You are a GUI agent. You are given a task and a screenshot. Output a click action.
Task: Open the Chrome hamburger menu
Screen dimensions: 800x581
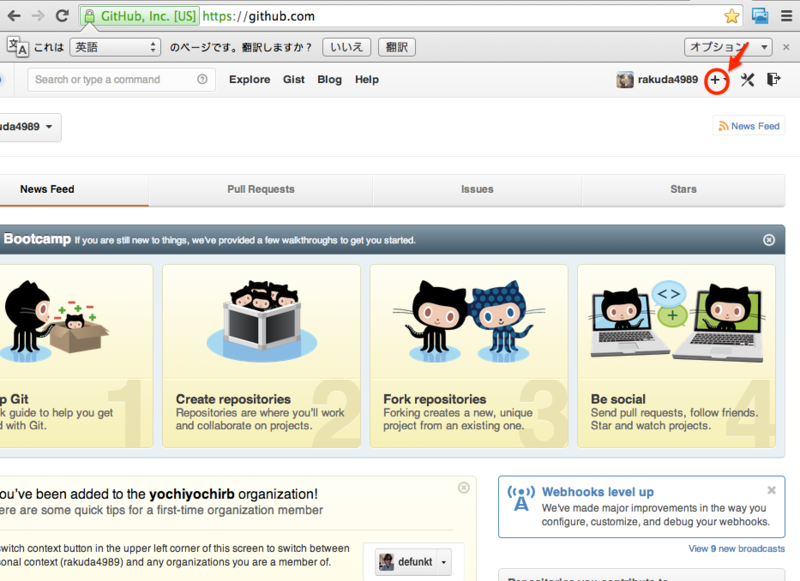point(786,16)
